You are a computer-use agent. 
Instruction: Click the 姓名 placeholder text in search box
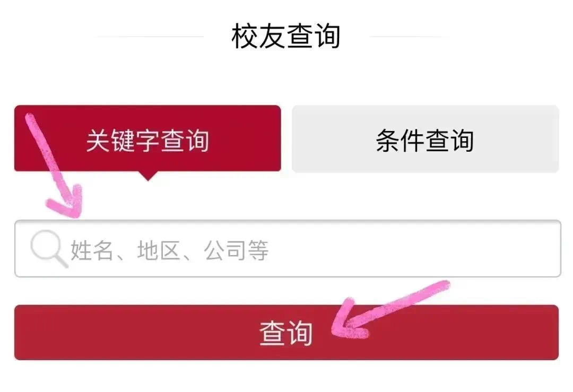(x=92, y=250)
